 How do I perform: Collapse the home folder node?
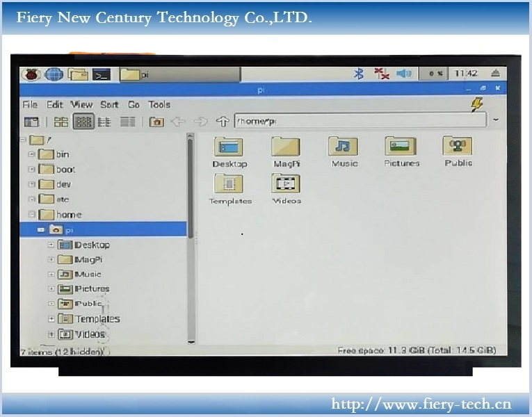[x=31, y=214]
